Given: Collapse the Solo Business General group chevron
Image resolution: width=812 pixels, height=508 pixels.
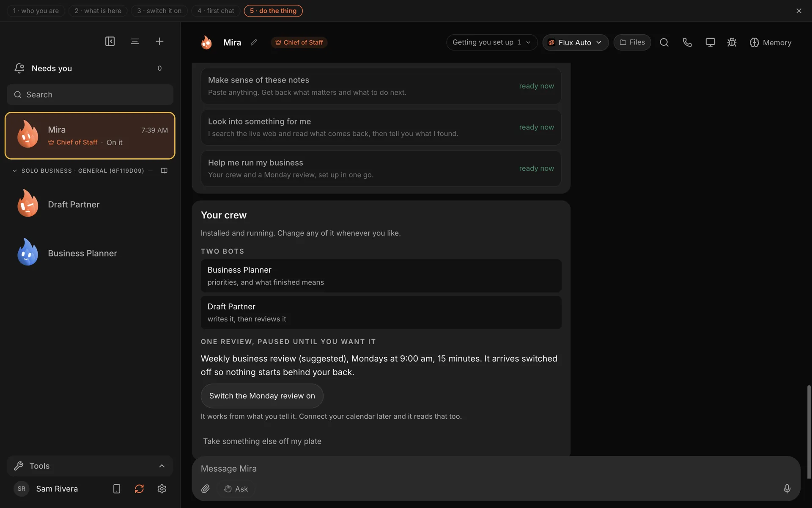Looking at the screenshot, I should pyautogui.click(x=15, y=171).
